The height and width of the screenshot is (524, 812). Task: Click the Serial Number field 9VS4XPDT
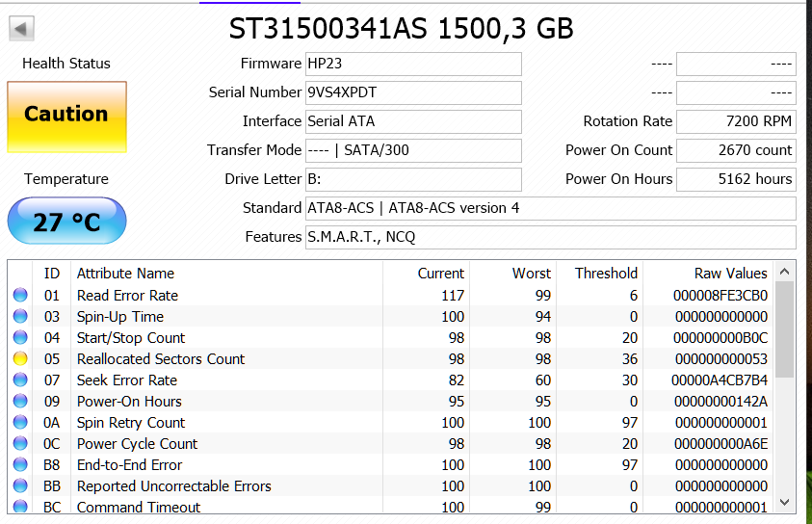[413, 92]
